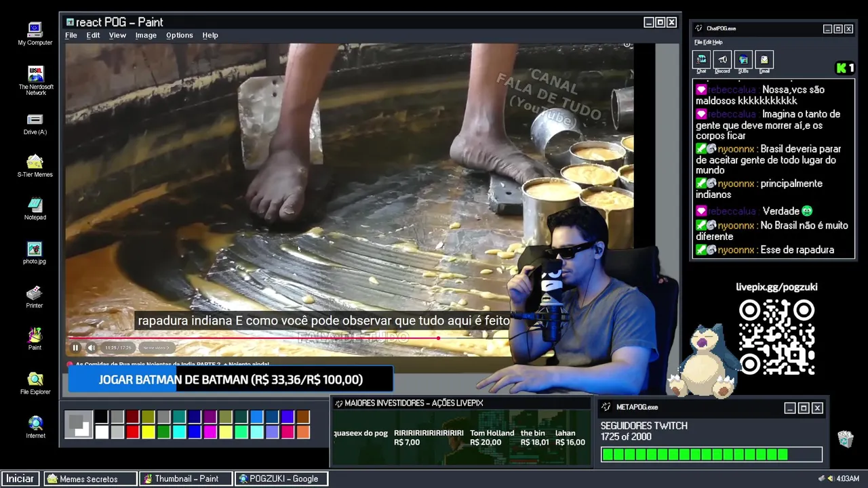Viewport: 868px width, 488px height.
Task: Open the Internet desktop icon
Action: point(35,427)
